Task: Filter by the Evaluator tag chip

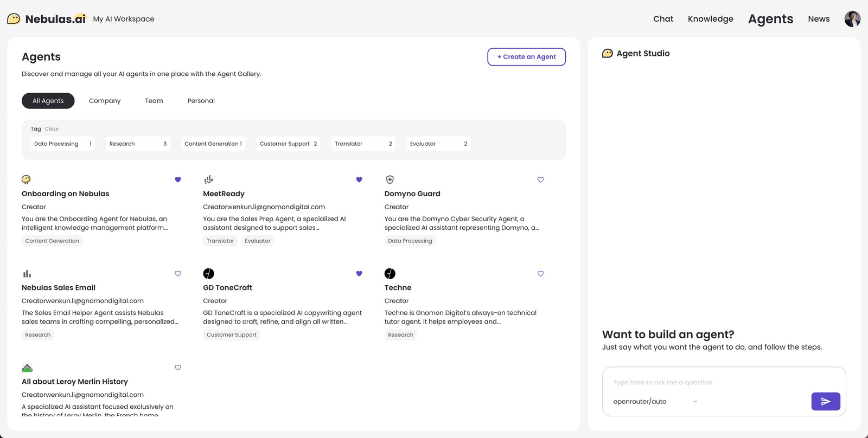Action: pyautogui.click(x=438, y=144)
